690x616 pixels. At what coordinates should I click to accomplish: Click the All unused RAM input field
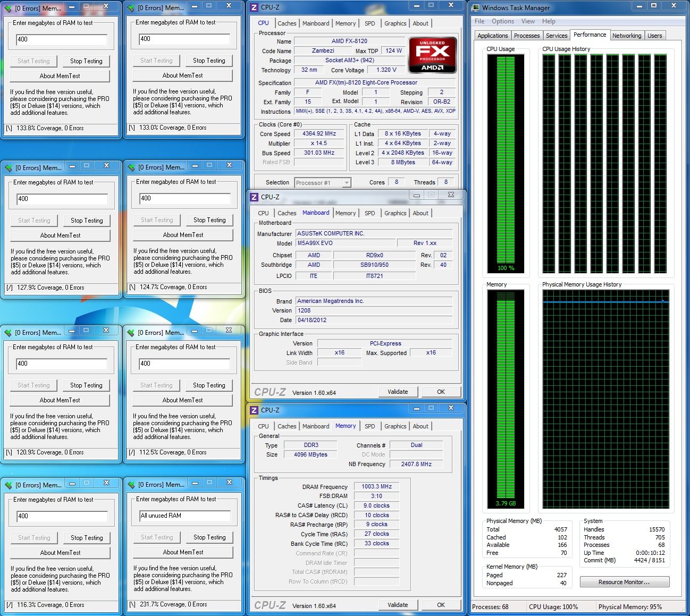point(184,516)
